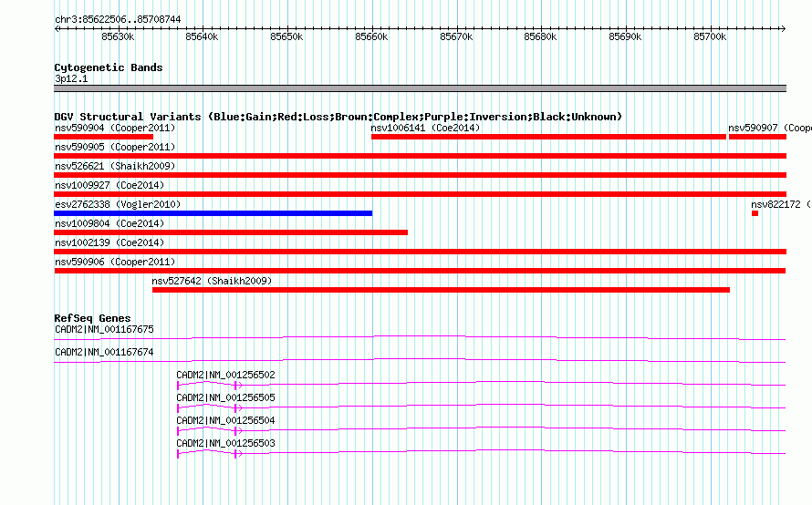The image size is (812, 505).
Task: Click the 85690k ruler label
Action: pos(625,36)
